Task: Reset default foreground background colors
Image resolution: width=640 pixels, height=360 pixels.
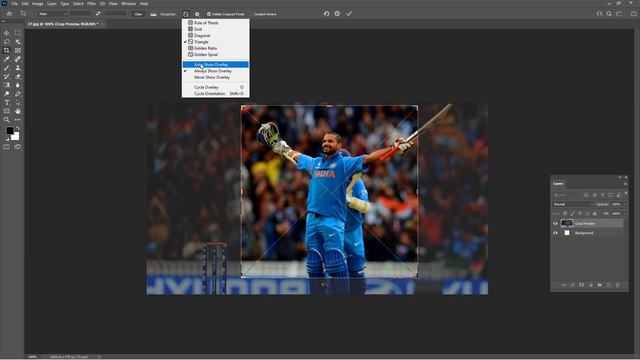Action: [7, 139]
